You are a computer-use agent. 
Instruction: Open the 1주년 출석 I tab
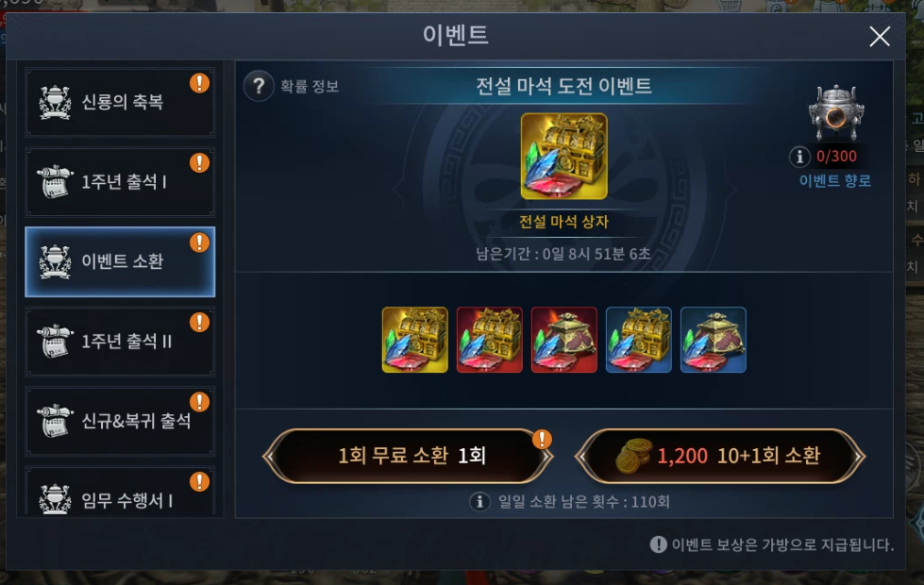120,181
